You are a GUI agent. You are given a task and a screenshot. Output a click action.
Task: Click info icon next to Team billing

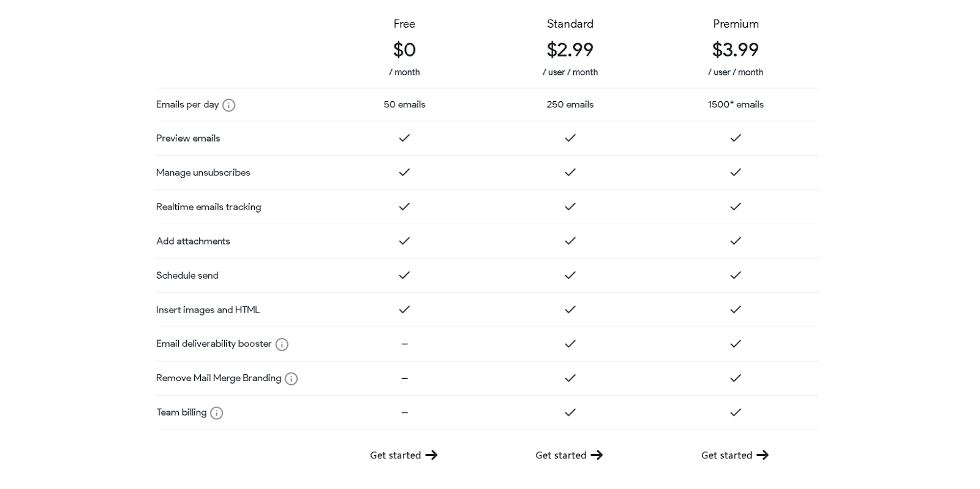216,413
